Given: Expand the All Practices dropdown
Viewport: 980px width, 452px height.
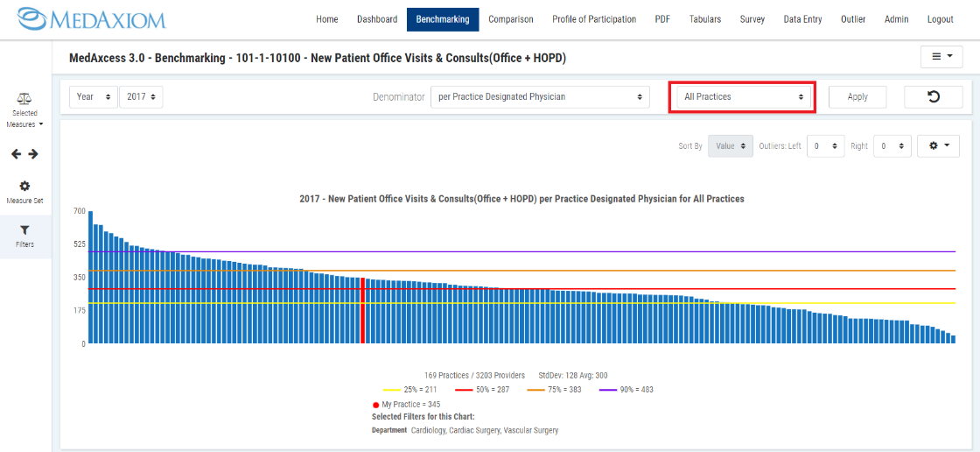Looking at the screenshot, I should pos(742,96).
